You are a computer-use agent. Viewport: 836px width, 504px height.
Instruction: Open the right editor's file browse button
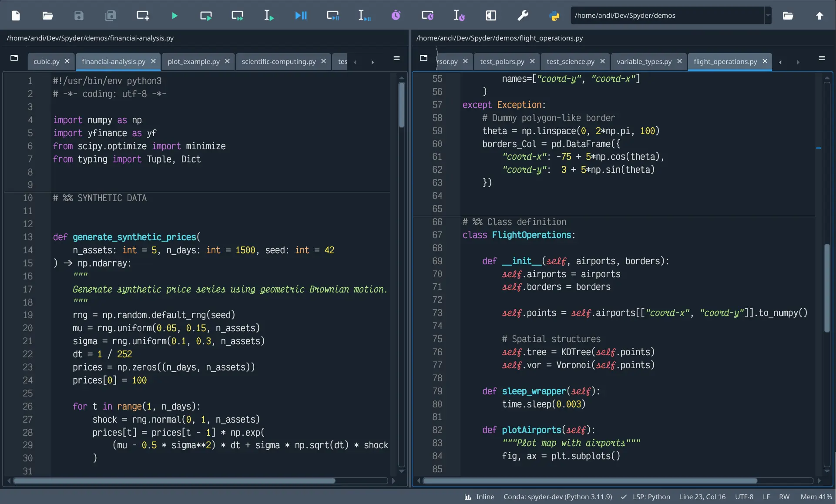423,58
